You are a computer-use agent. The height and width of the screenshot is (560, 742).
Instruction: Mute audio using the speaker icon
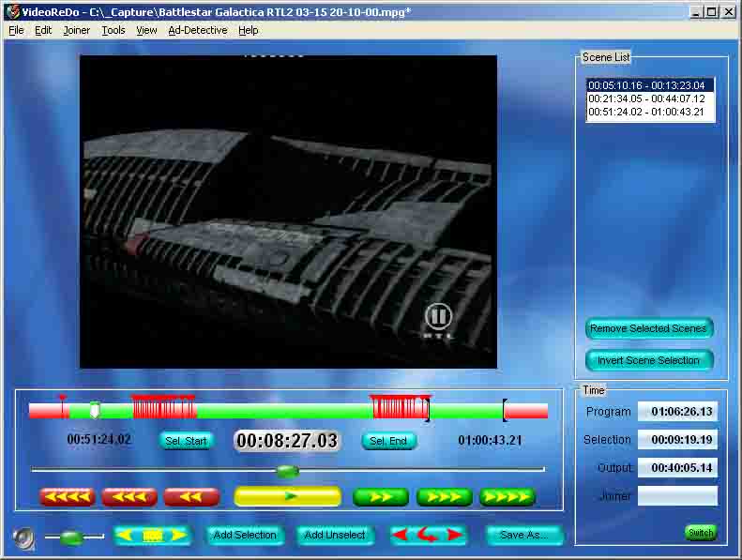[24, 537]
